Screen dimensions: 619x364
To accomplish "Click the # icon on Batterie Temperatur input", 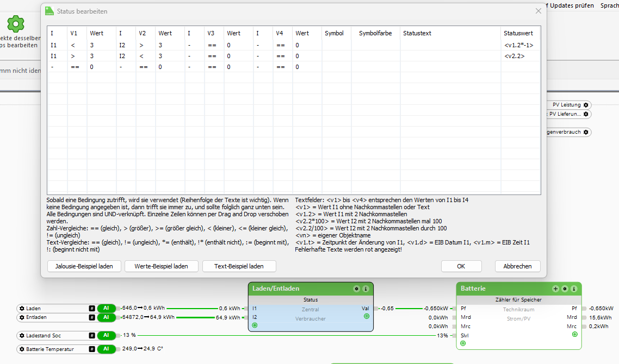I will click(x=91, y=349).
